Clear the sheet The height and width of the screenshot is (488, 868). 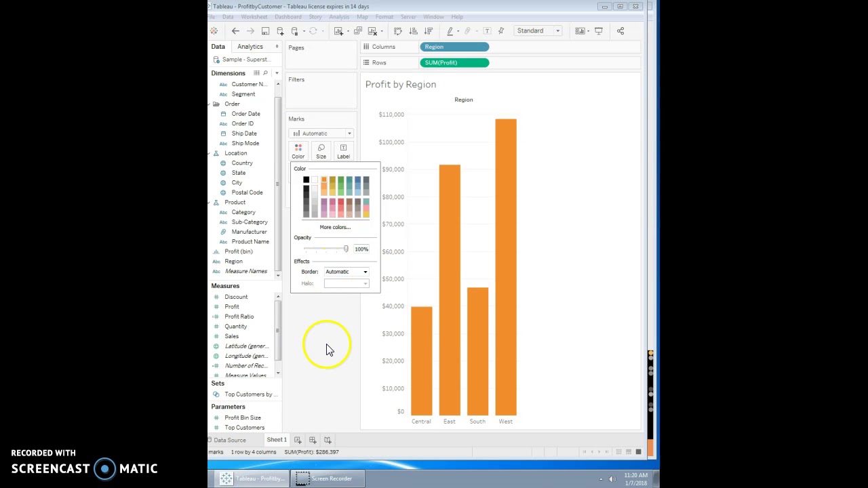(372, 30)
